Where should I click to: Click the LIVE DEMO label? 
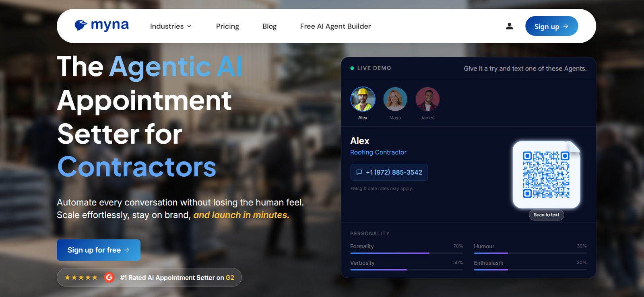click(374, 68)
